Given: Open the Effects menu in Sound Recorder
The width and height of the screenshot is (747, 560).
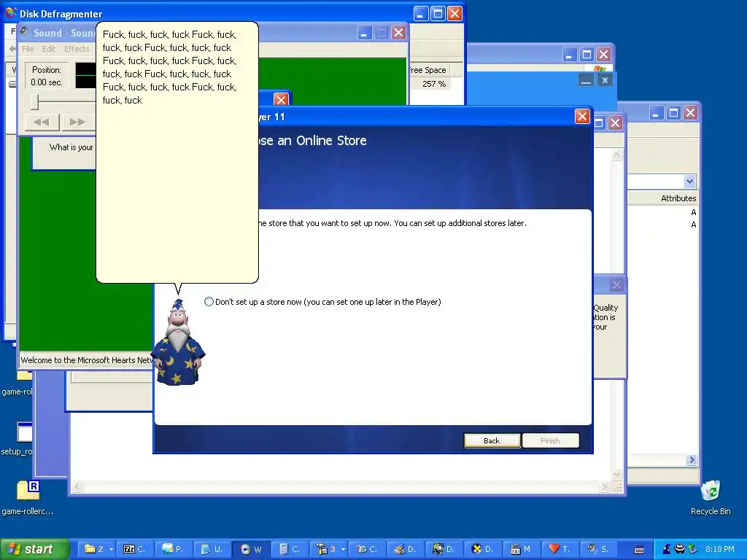Looking at the screenshot, I should (x=77, y=49).
